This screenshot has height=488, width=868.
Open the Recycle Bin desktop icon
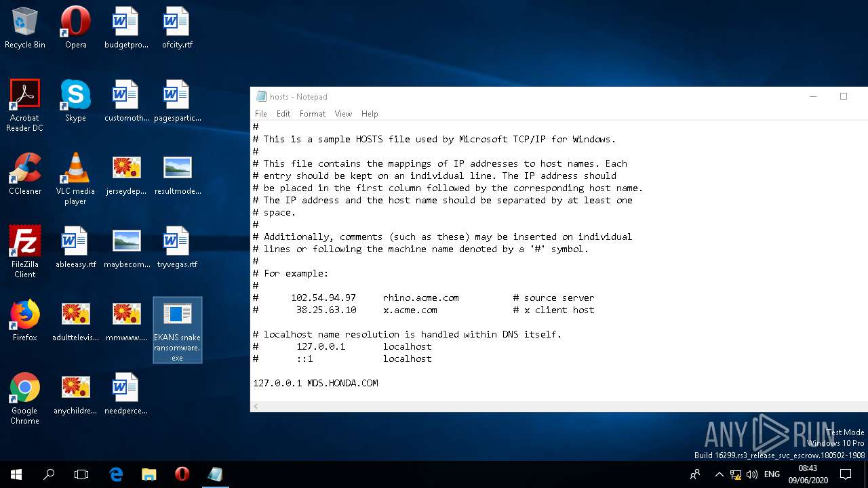25,28
